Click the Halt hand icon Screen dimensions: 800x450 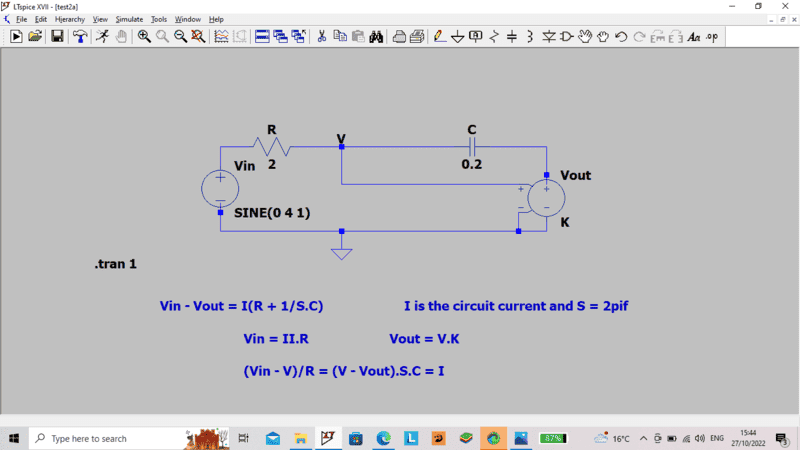(x=121, y=37)
